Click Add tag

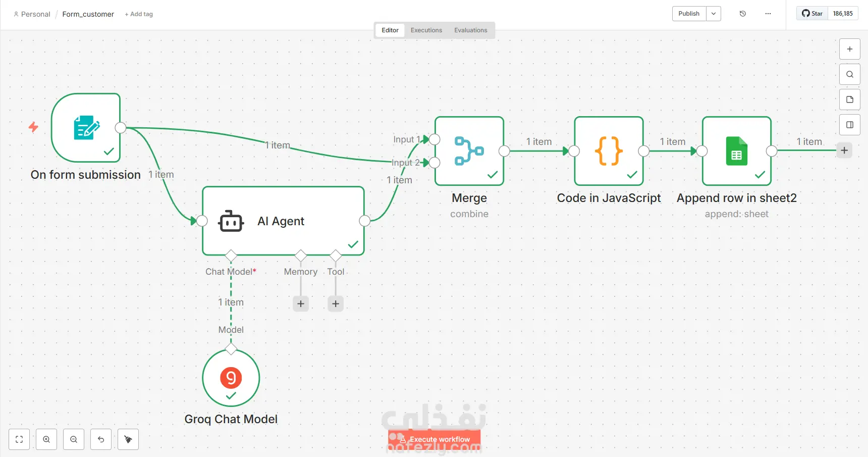[139, 14]
